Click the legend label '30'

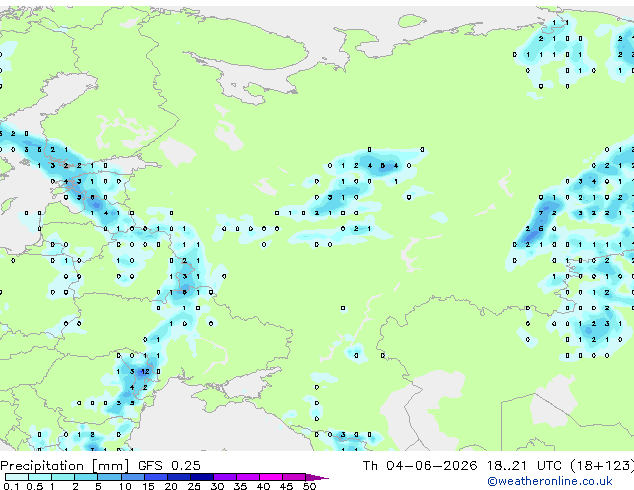[217, 486]
